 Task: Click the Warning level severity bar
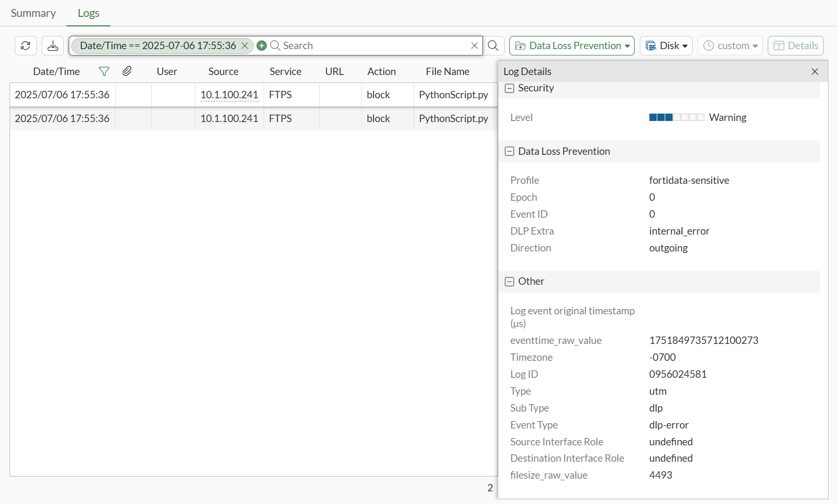point(676,117)
